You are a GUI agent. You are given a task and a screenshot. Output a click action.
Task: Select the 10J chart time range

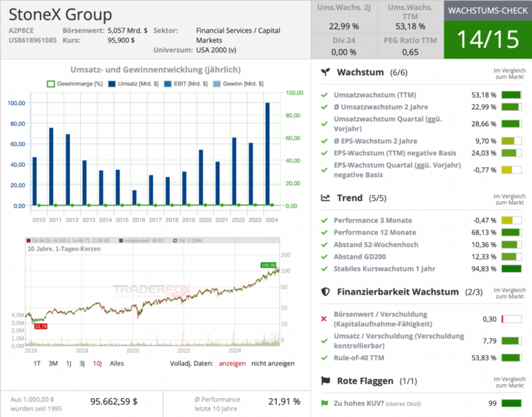point(97,363)
